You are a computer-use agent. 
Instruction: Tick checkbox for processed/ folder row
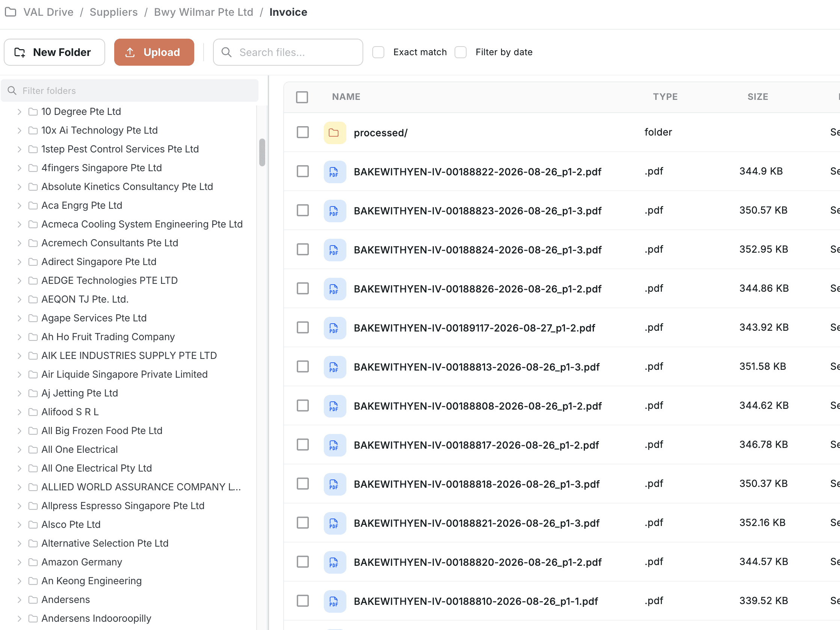click(x=302, y=133)
